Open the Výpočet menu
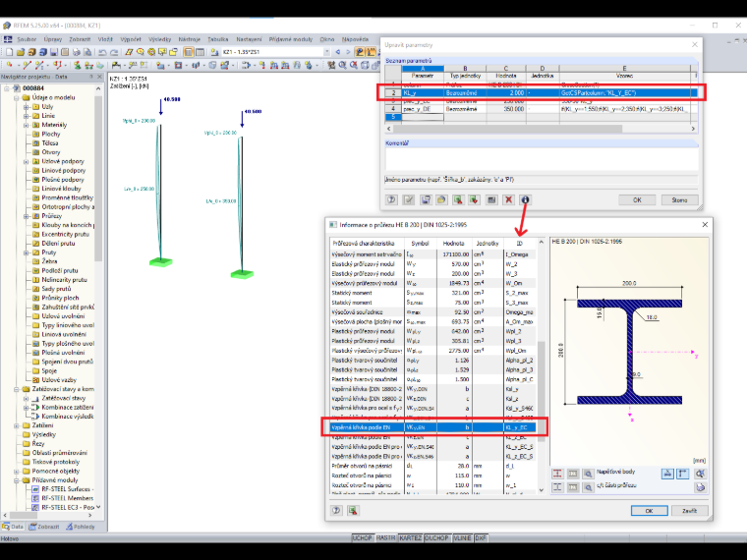The height and width of the screenshot is (560, 747). (x=130, y=39)
